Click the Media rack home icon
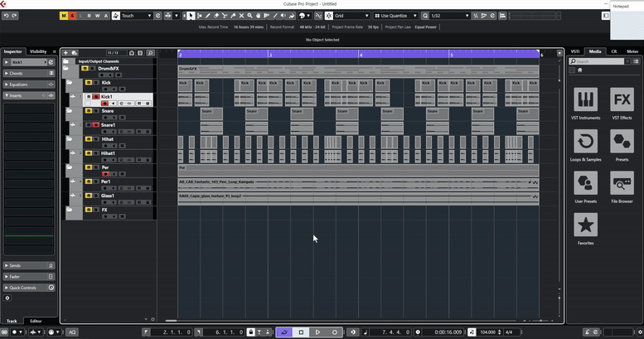 click(580, 70)
